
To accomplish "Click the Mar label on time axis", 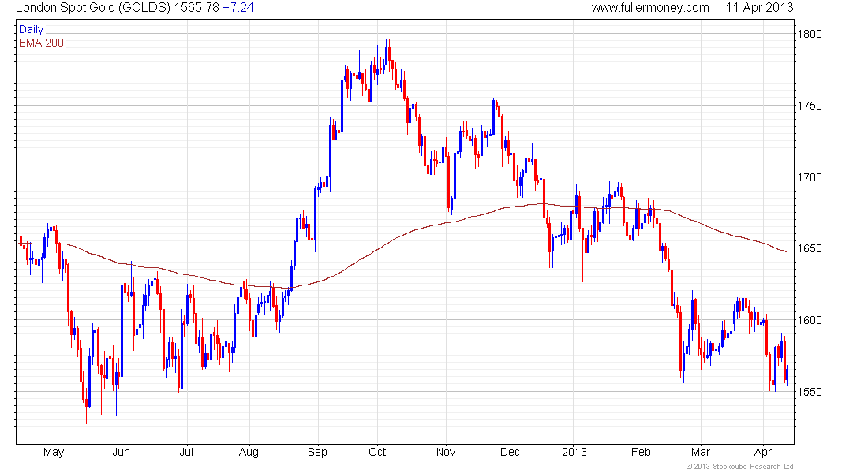I will coord(700,452).
